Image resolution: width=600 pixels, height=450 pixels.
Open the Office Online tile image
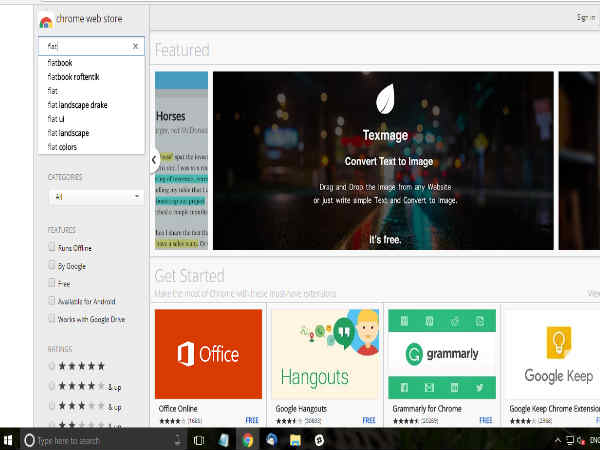(209, 354)
